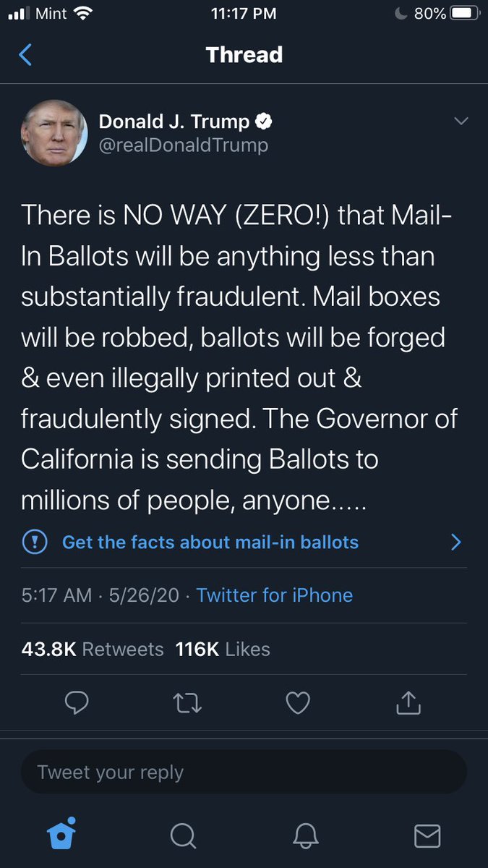Expand fact-check link right chevron
488x868 pixels.
click(x=455, y=542)
